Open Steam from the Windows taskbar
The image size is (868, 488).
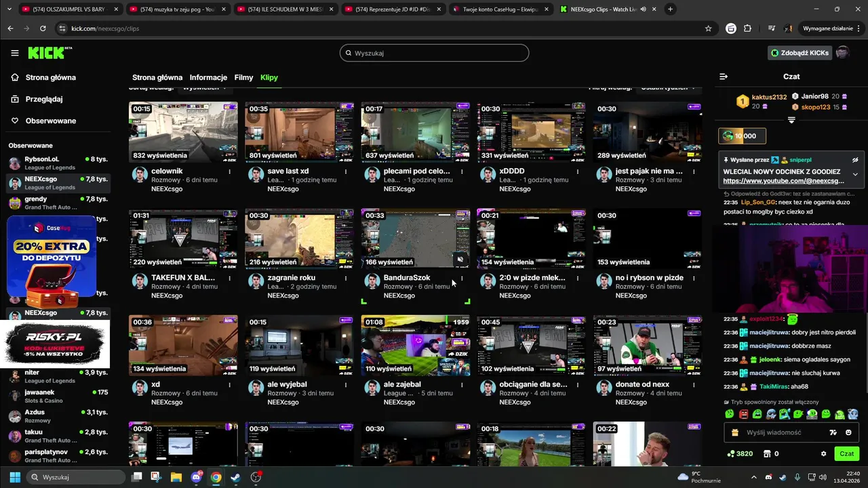pos(235,477)
